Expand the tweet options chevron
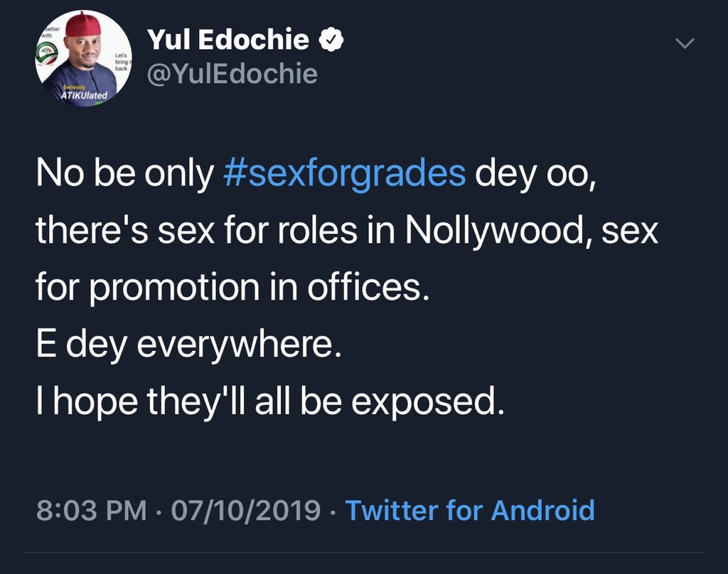This screenshot has width=728, height=574. pyautogui.click(x=683, y=44)
